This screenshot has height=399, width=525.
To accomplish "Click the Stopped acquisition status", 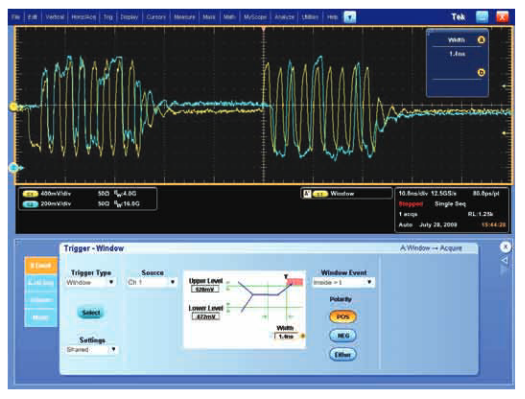I will [410, 204].
